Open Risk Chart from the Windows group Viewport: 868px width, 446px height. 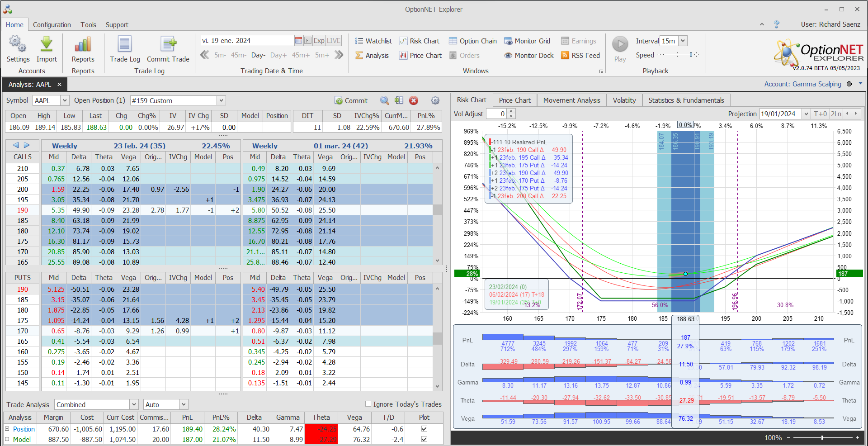point(420,41)
